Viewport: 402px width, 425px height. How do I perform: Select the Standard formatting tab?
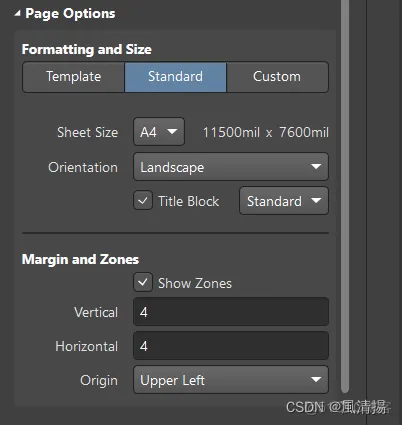click(x=175, y=77)
